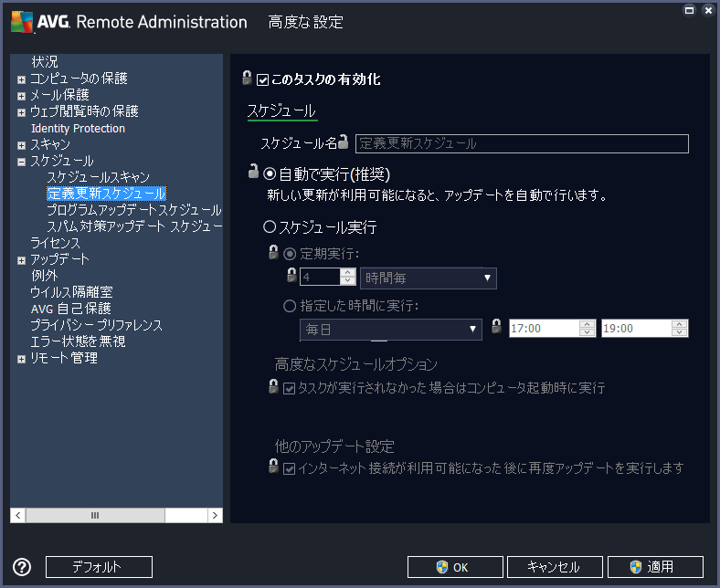Open 例外 settings in the tree

coord(45,276)
